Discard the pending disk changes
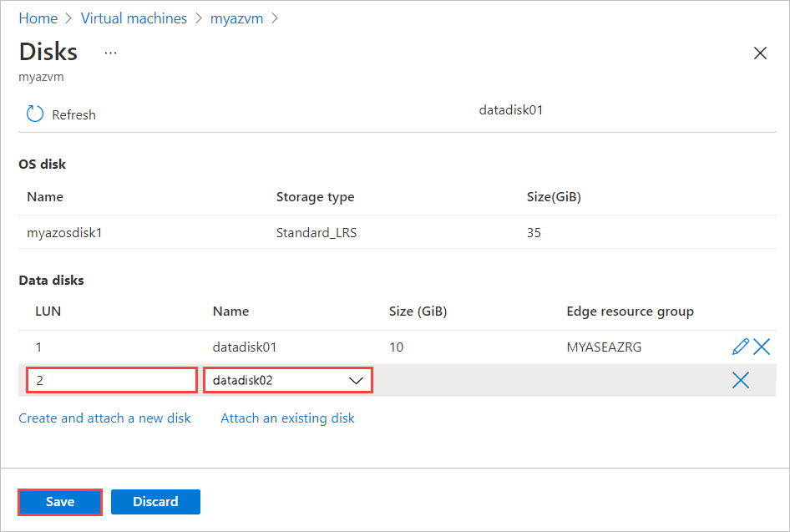The height and width of the screenshot is (532, 790). tap(155, 501)
